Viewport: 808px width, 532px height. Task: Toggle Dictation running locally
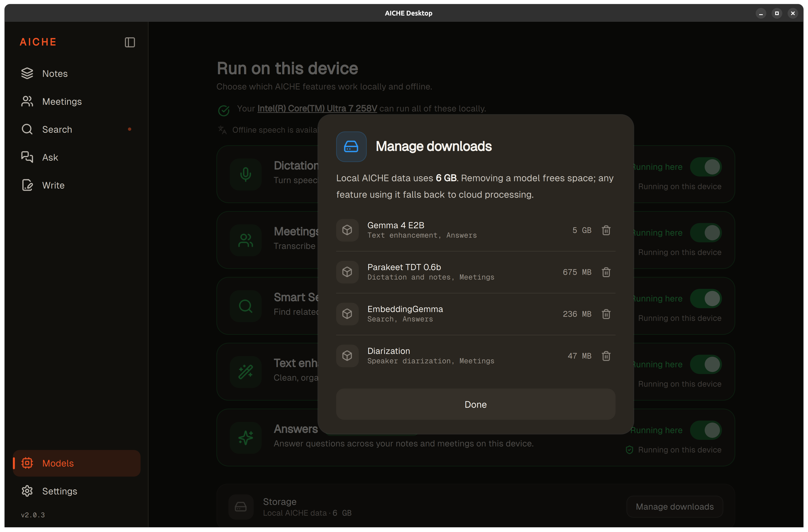click(706, 167)
